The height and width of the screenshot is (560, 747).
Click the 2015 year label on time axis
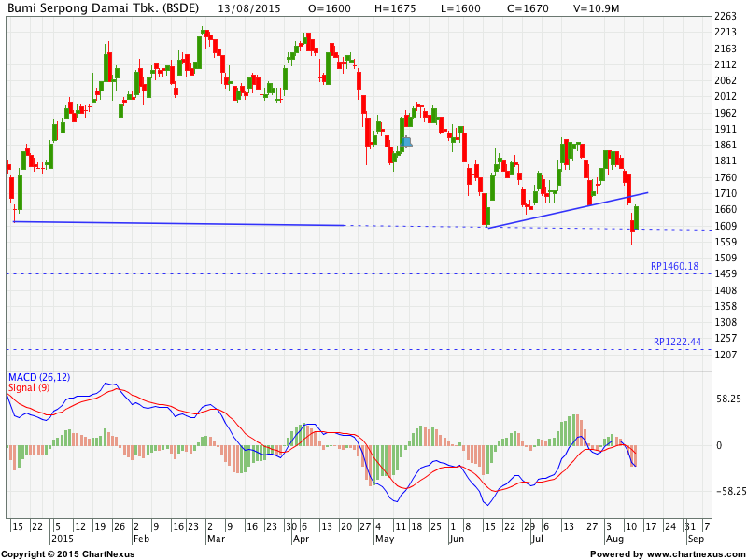point(63,539)
